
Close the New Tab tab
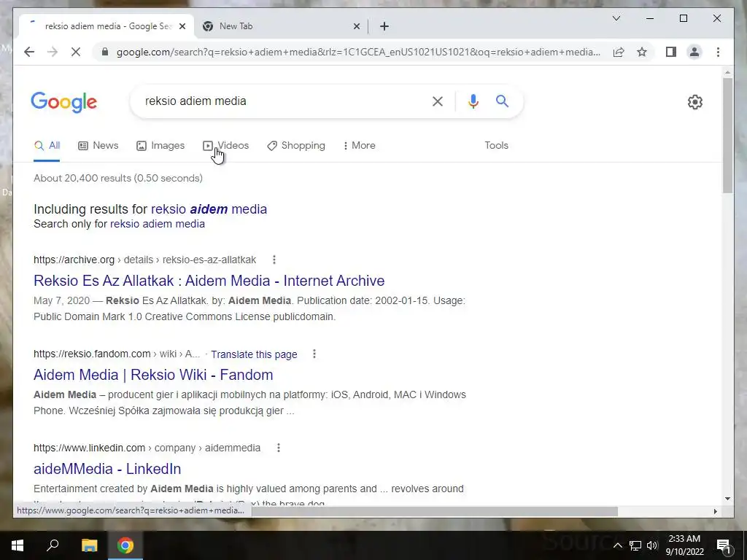click(x=356, y=26)
